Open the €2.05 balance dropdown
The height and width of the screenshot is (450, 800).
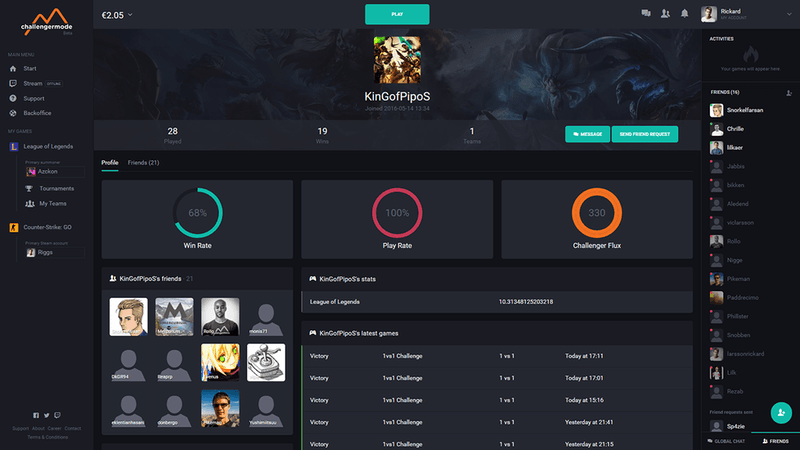pyautogui.click(x=117, y=15)
